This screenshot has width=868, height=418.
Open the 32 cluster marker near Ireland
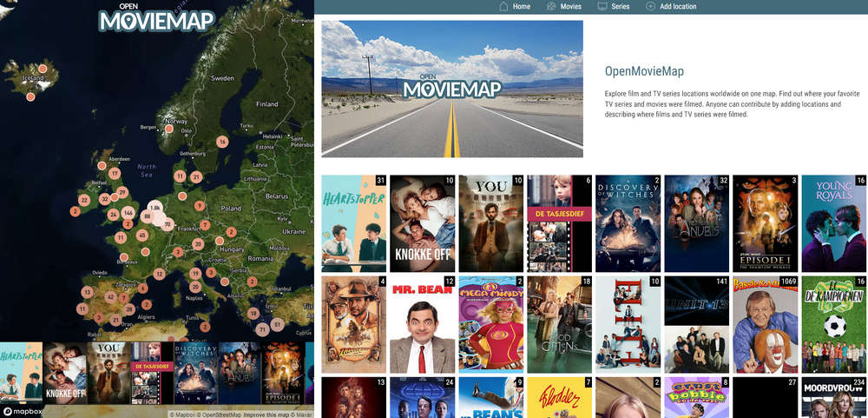(105, 199)
